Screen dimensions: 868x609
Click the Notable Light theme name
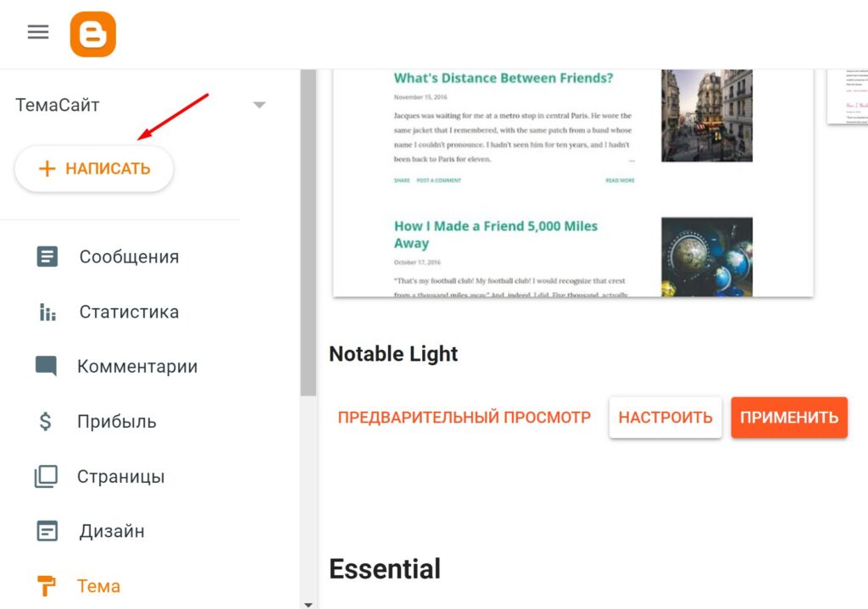point(393,354)
